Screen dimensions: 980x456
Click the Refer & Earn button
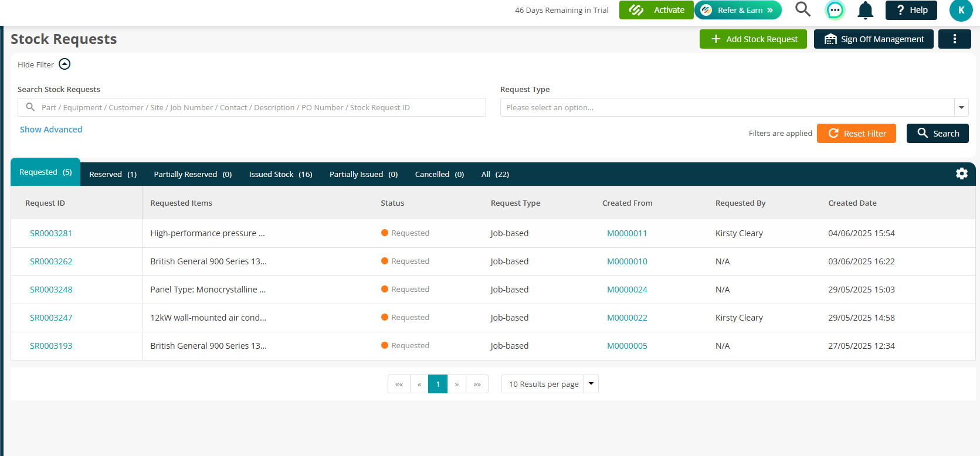pyautogui.click(x=738, y=10)
